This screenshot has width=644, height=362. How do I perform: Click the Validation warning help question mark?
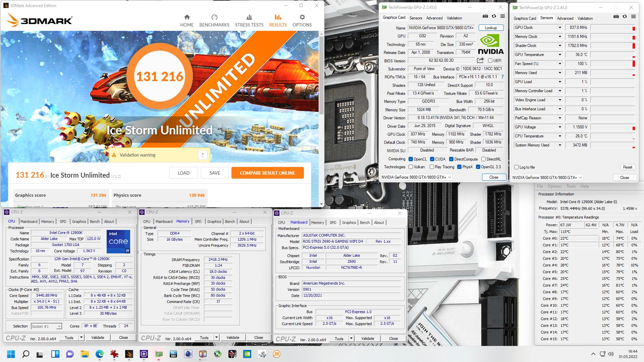tap(202, 155)
